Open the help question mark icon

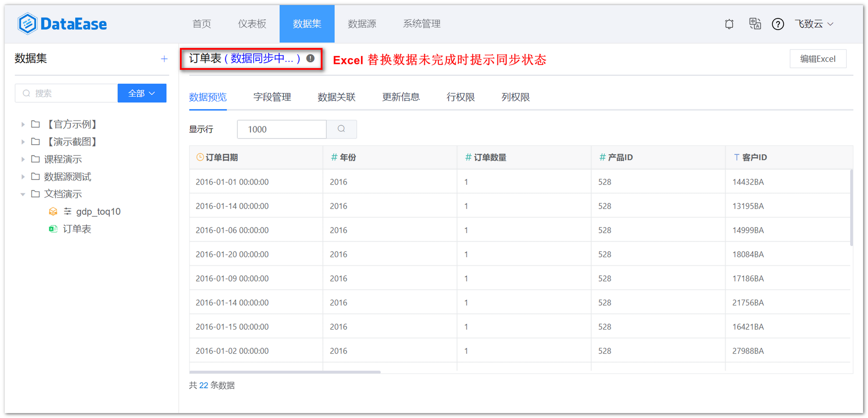tap(778, 24)
